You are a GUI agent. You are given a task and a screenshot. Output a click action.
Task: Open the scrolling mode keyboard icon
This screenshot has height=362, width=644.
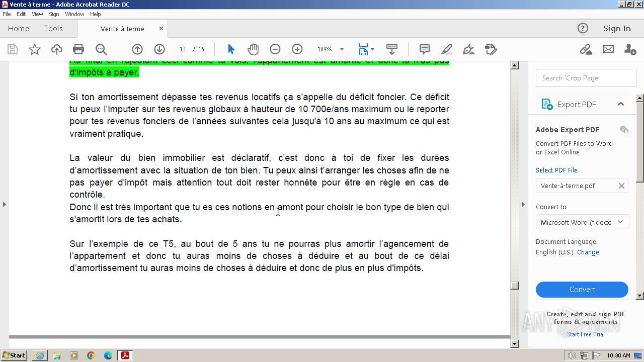(392, 49)
